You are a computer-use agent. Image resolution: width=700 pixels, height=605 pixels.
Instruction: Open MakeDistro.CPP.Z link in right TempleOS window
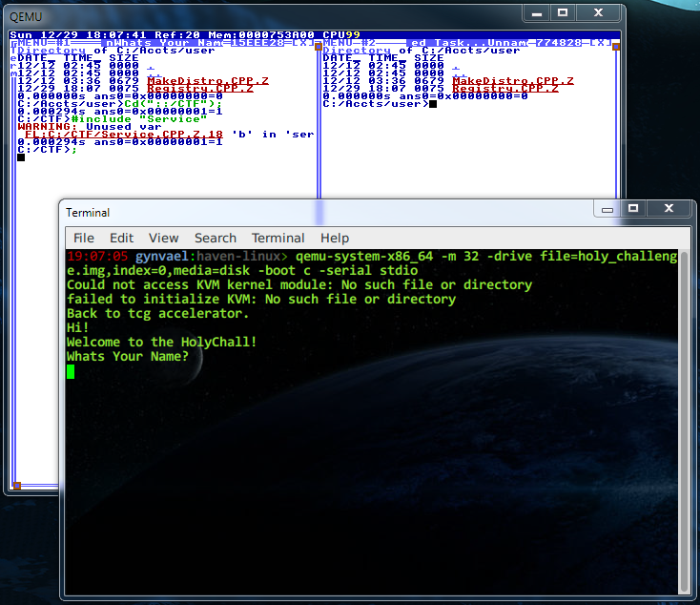pyautogui.click(x=513, y=81)
